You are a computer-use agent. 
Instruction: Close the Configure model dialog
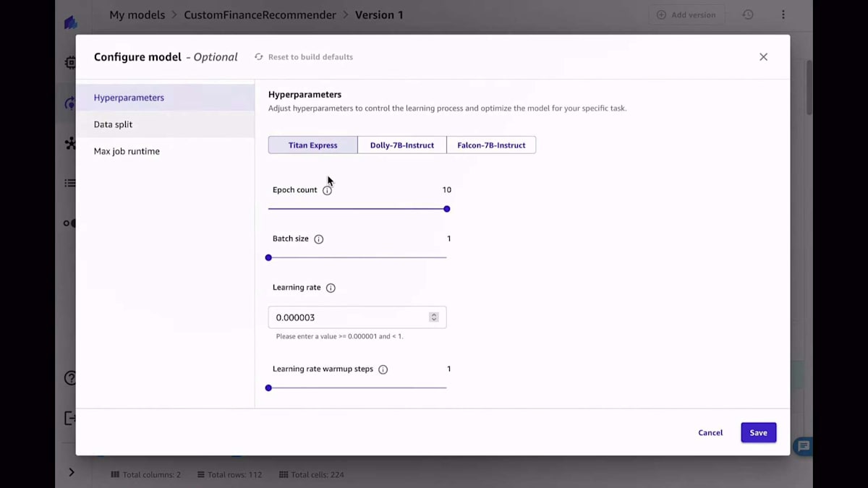click(763, 57)
